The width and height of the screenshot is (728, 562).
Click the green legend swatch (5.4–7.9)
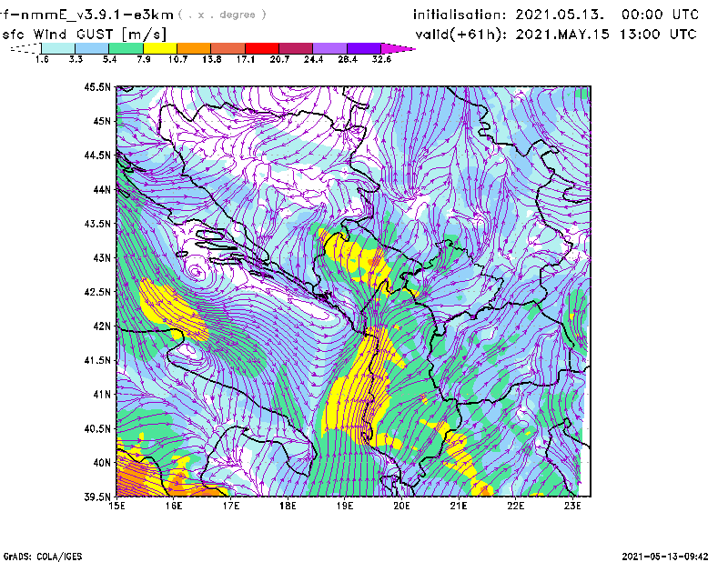click(x=126, y=48)
